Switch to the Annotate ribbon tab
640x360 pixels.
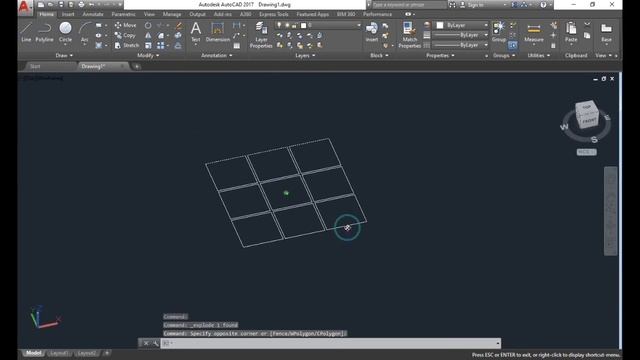click(93, 14)
